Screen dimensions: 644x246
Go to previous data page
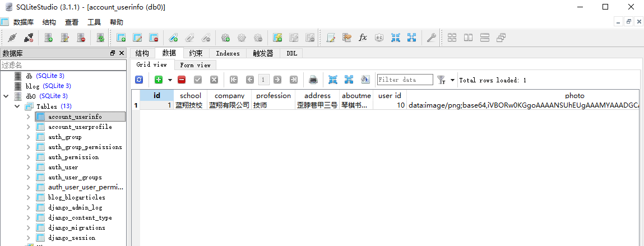pyautogui.click(x=250, y=80)
